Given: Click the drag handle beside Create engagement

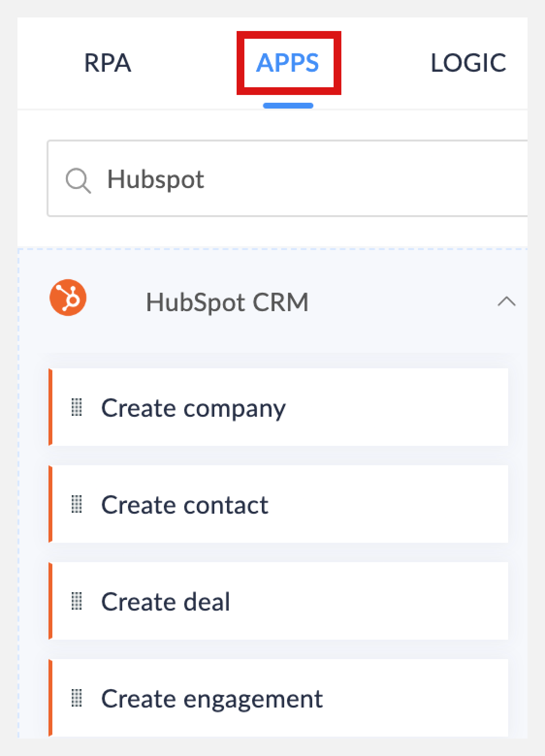Looking at the screenshot, I should click(78, 698).
